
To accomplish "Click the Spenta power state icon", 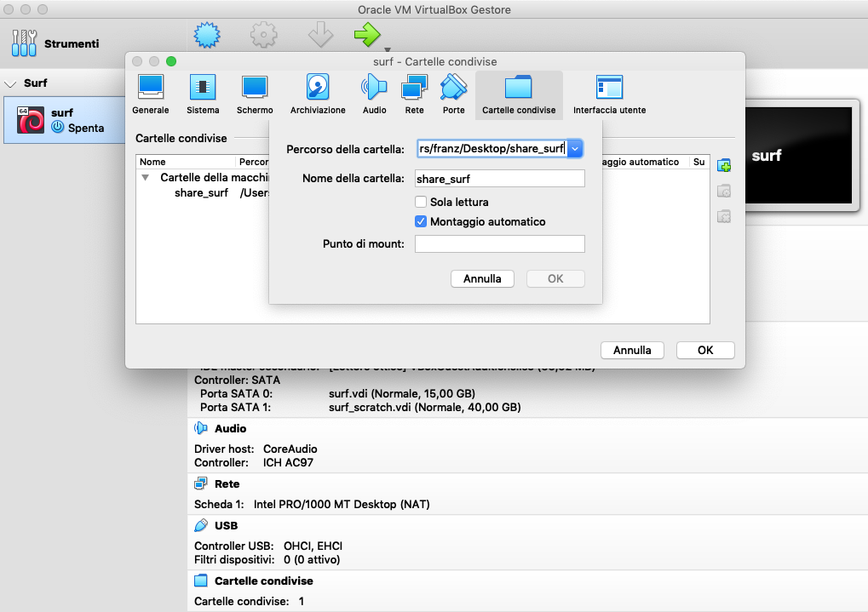I will [58, 128].
